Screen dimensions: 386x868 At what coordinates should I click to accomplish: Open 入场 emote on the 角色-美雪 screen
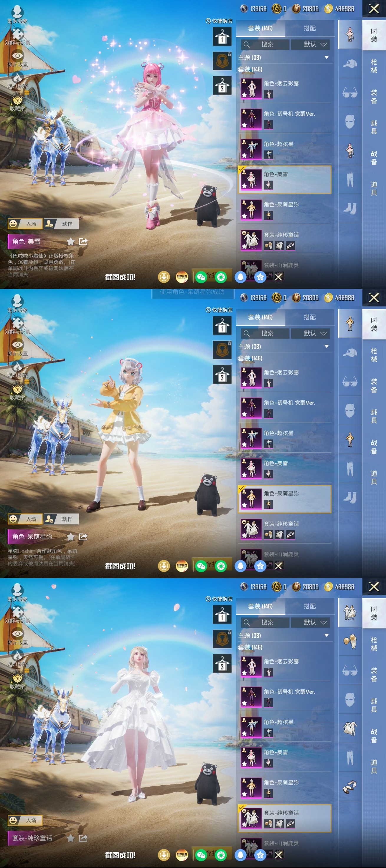click(x=25, y=224)
